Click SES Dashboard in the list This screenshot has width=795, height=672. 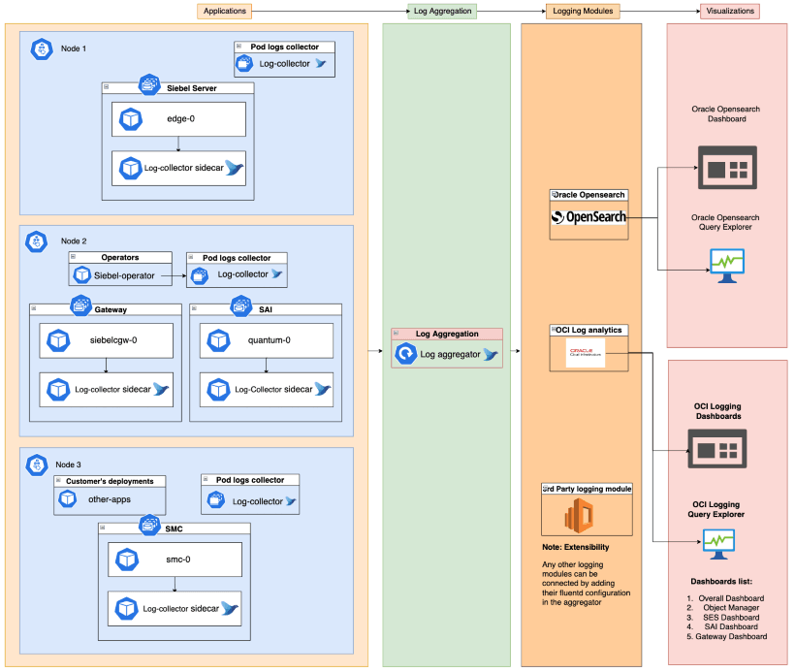(x=731, y=618)
